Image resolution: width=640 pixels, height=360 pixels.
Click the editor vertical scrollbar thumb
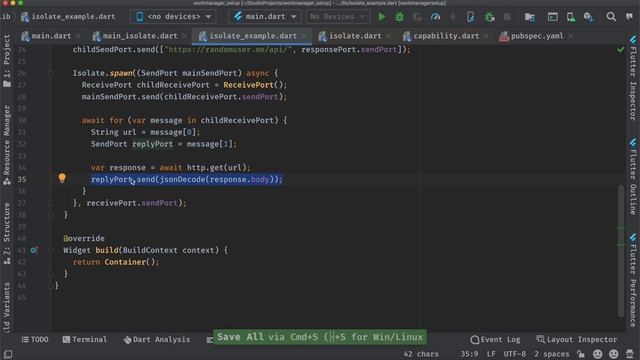[x=621, y=251]
